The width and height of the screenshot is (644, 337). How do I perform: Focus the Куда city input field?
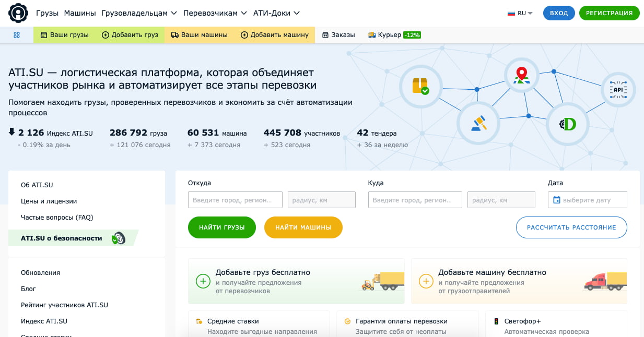point(415,200)
